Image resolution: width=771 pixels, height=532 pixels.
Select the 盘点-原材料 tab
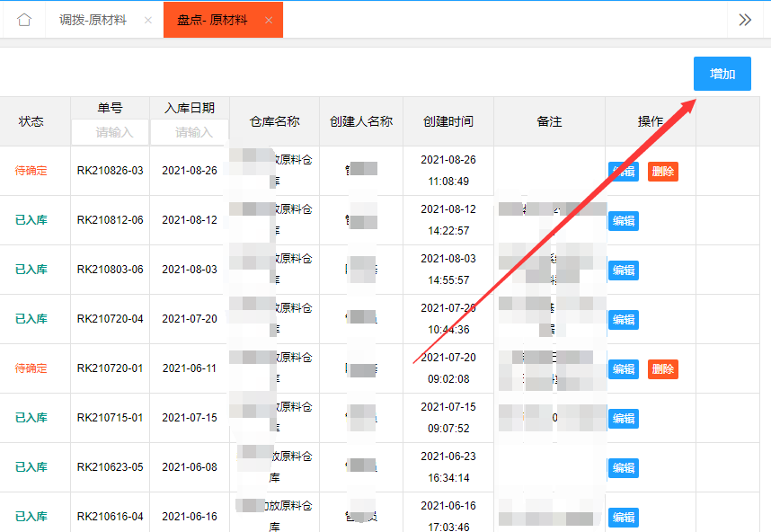(x=212, y=20)
